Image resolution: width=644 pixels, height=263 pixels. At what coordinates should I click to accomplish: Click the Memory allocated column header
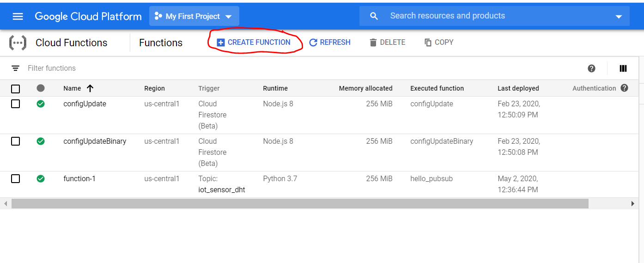[365, 88]
